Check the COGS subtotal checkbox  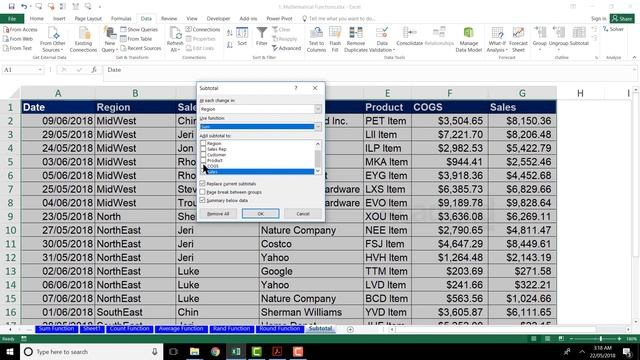(203, 166)
